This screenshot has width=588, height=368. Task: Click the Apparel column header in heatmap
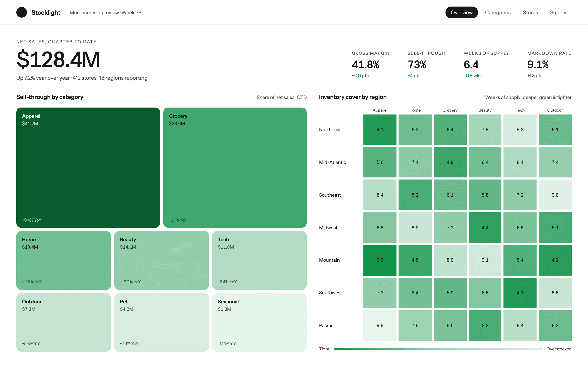coord(380,110)
